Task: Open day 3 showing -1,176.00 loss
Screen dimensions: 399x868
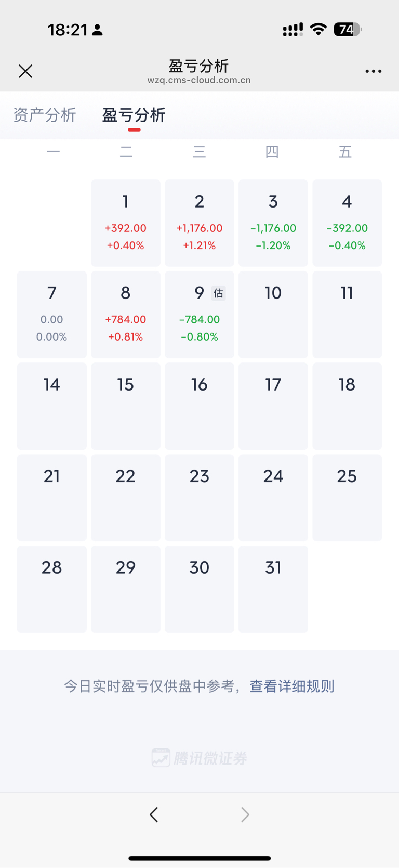Action: pos(273,223)
